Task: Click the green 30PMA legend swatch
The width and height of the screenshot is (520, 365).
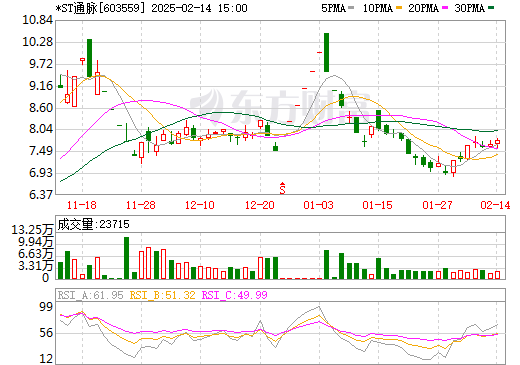Action: click(x=491, y=8)
